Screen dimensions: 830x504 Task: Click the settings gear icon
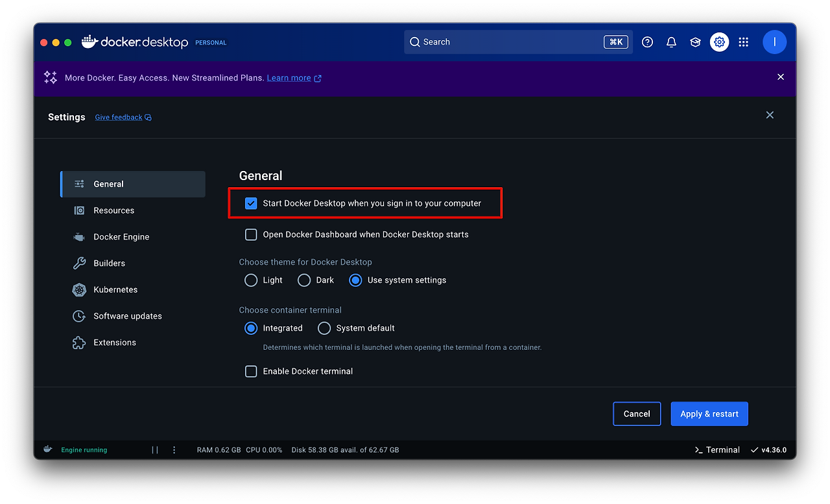tap(719, 42)
